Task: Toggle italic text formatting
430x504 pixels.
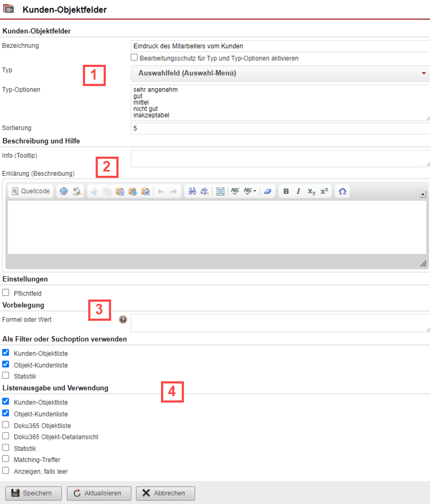Action: [298, 191]
